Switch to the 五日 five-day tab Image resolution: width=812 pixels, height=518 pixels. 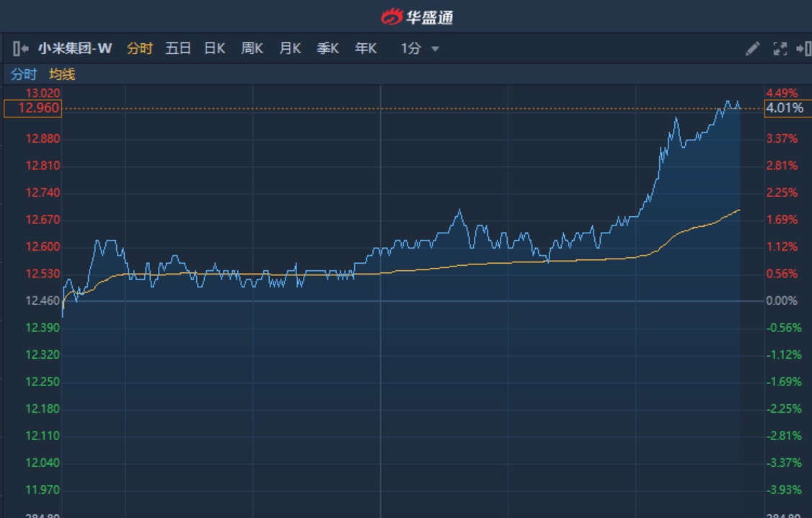point(178,49)
